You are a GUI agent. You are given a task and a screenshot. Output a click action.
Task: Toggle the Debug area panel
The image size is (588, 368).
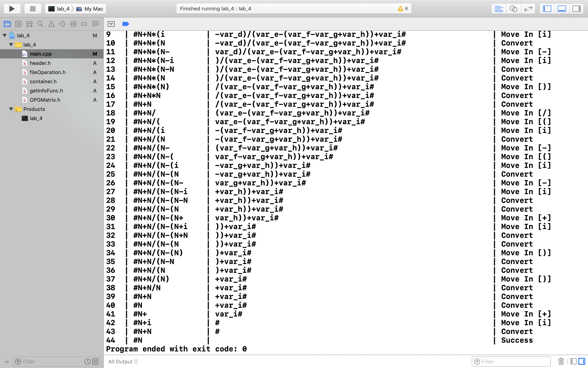(x=562, y=9)
